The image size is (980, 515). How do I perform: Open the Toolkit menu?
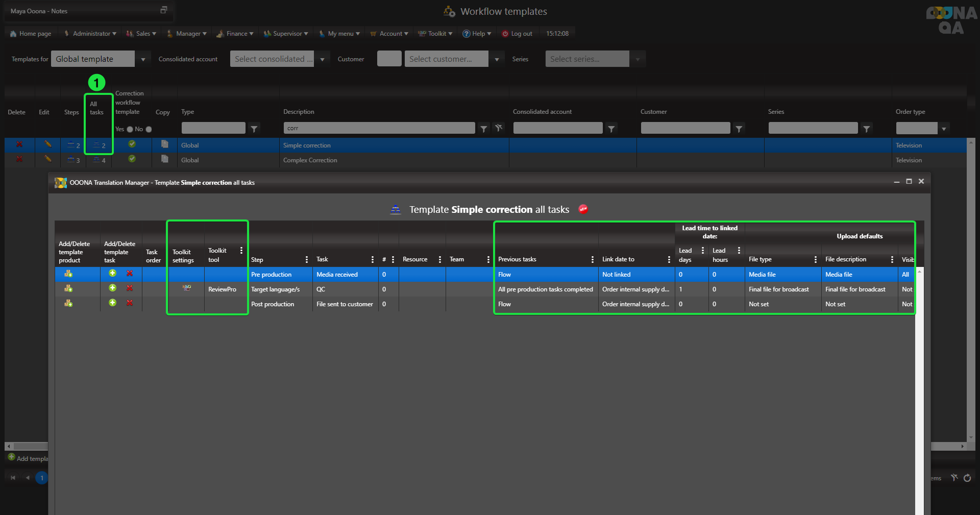point(436,34)
